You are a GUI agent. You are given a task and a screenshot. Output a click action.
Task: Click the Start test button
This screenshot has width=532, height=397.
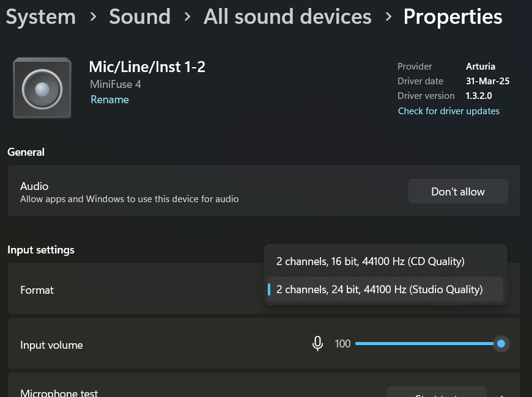437,393
